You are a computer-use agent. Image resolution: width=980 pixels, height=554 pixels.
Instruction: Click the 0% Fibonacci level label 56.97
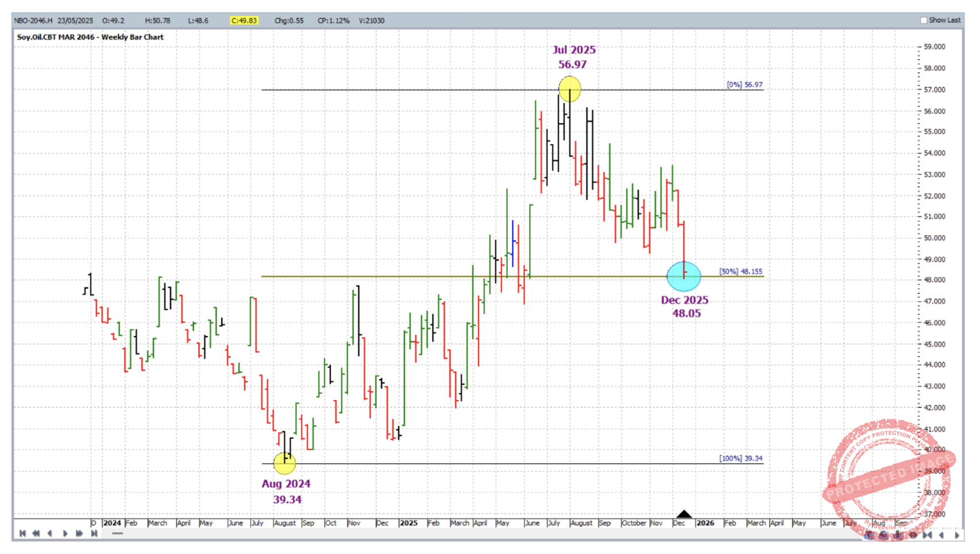pos(744,84)
